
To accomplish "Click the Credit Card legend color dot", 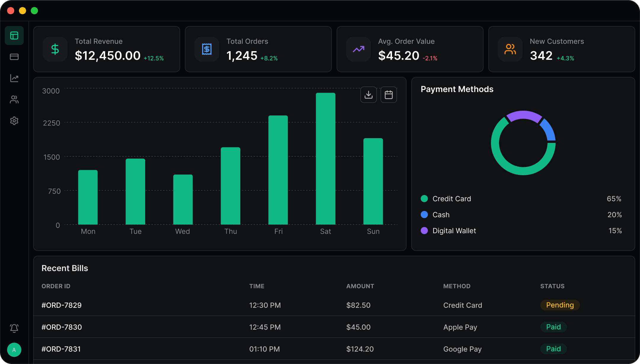I will pos(424,199).
